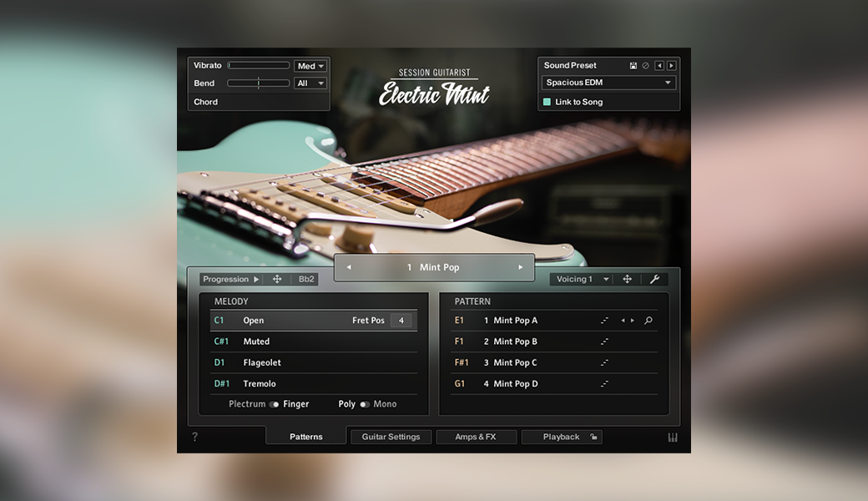Click the Chord label

205,102
